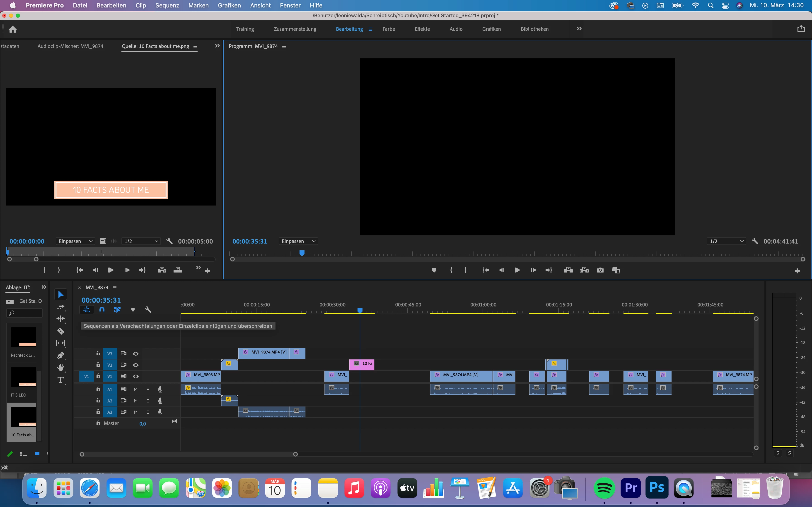Select the Razor tool
This screenshot has height=507, width=812.
click(61, 331)
